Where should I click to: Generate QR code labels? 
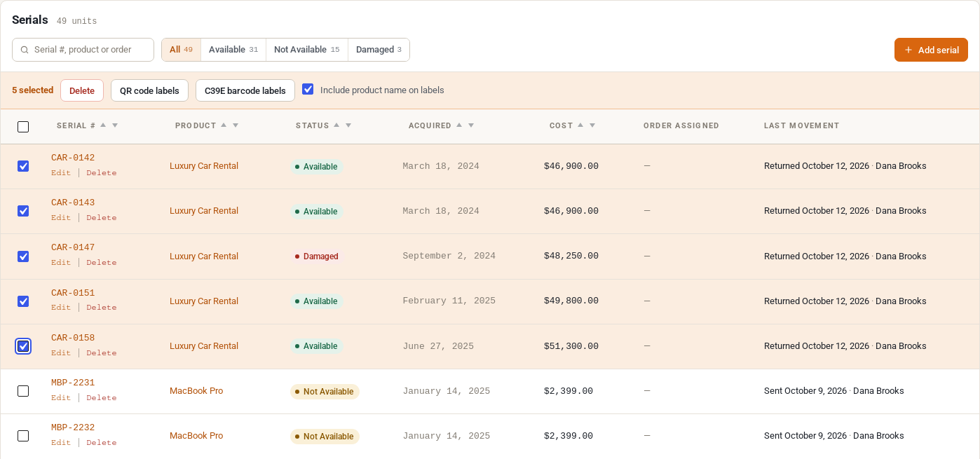coord(149,90)
